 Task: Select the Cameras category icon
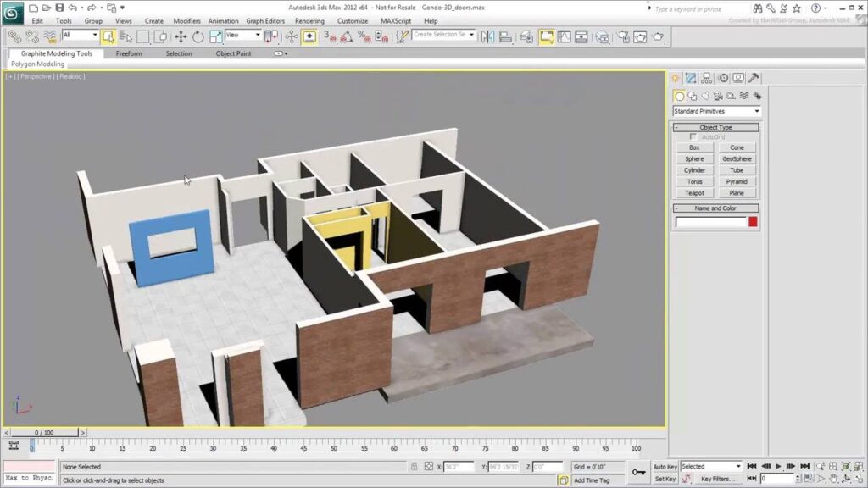[718, 97]
